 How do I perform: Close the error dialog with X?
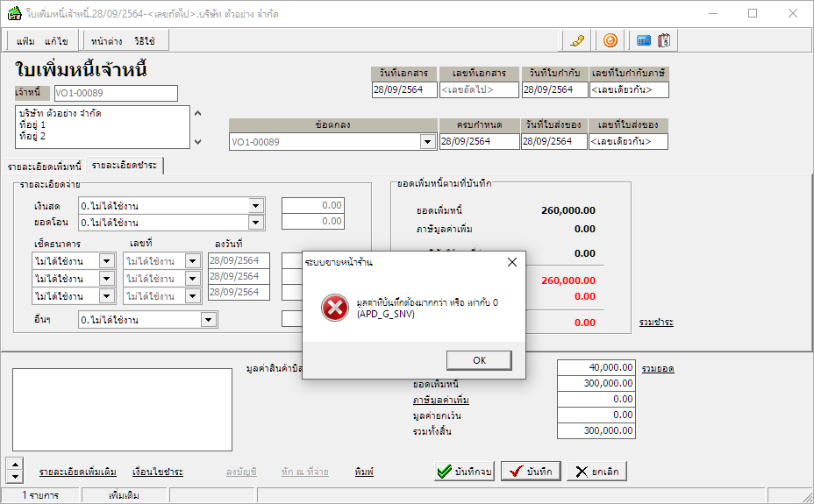tap(512, 262)
